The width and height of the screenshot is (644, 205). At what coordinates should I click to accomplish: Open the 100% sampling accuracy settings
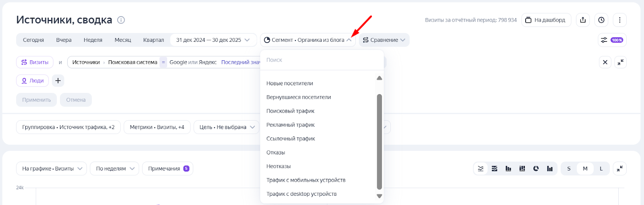612,40
